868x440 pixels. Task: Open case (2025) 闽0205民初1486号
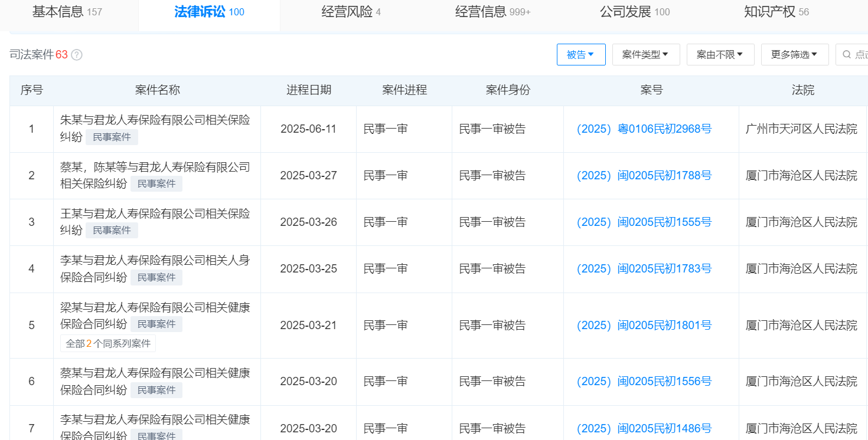(645, 428)
